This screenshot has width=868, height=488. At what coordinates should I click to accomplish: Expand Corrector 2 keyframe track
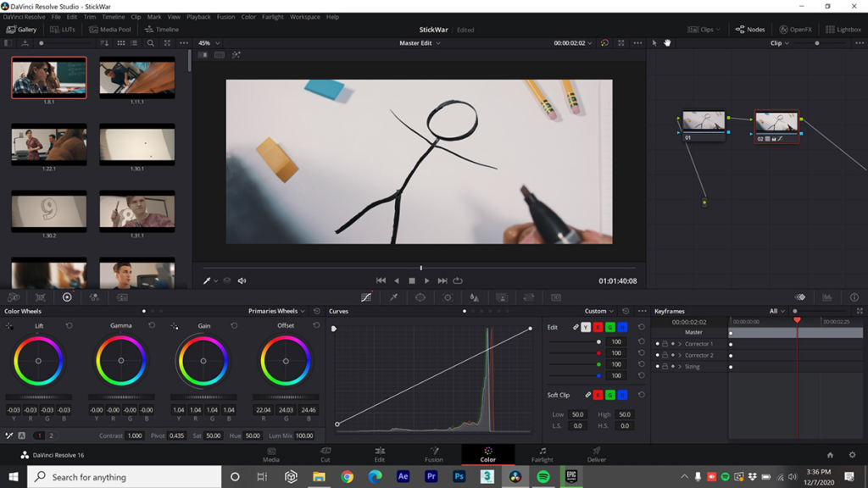pyautogui.click(x=680, y=355)
